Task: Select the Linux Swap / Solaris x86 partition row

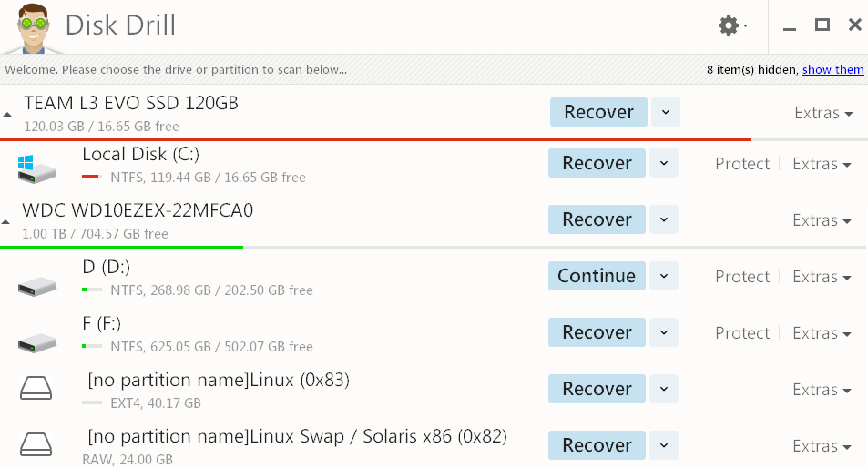Action: coord(297,436)
